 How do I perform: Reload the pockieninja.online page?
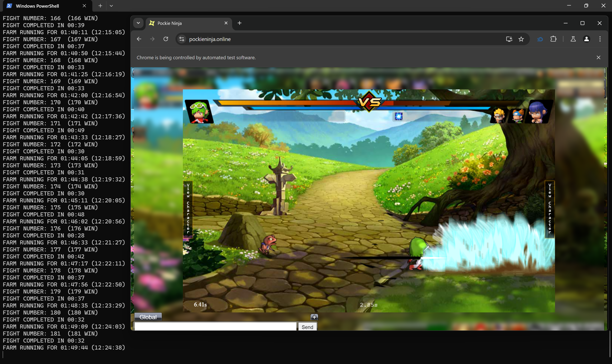coord(166,39)
